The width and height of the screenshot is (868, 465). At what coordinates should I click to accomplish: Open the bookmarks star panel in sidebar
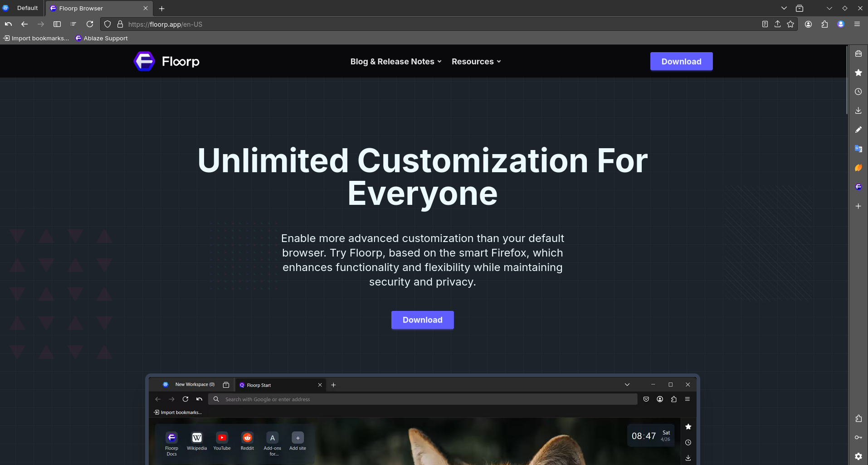858,73
